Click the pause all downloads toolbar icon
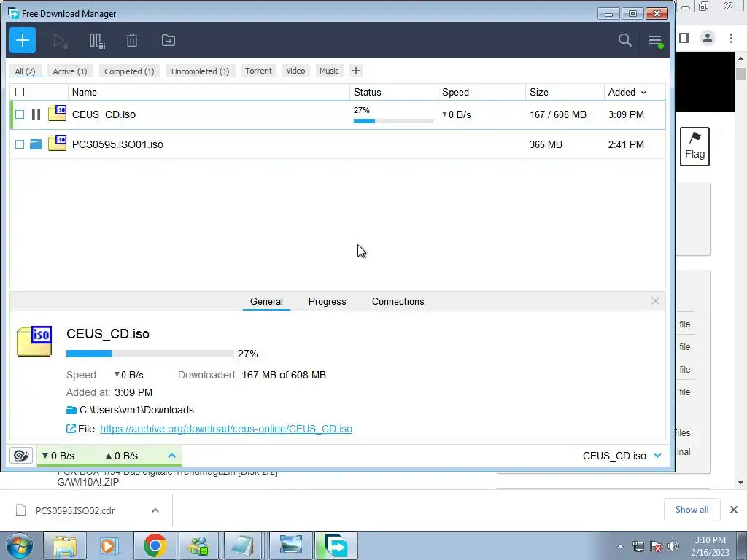The height and width of the screenshot is (560, 747). (x=97, y=41)
